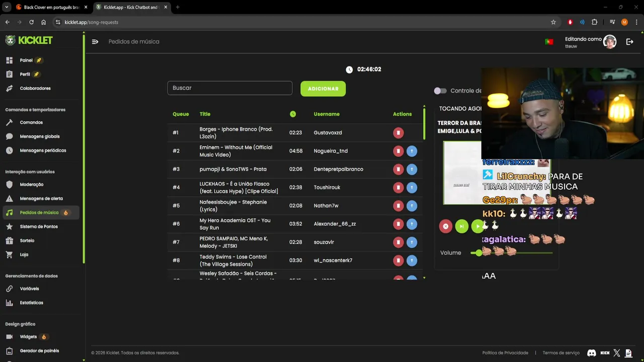Viewport: 644px width, 362px height.
Task: Open X (Twitter) link in footer
Action: (x=617, y=353)
